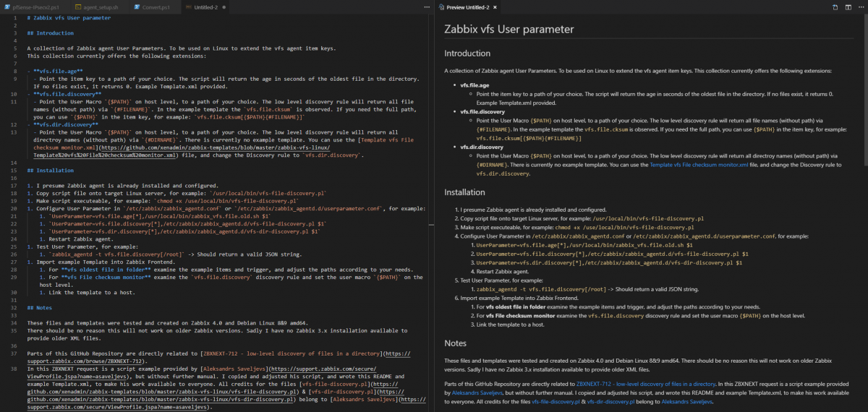Select the Untitled-2 editor tab
This screenshot has height=412, width=868.
pos(205,7)
